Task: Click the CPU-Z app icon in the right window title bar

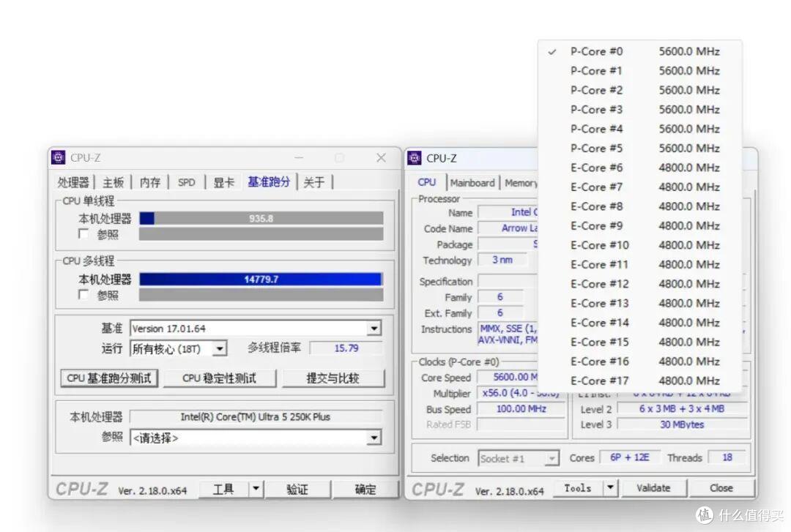Action: click(414, 158)
